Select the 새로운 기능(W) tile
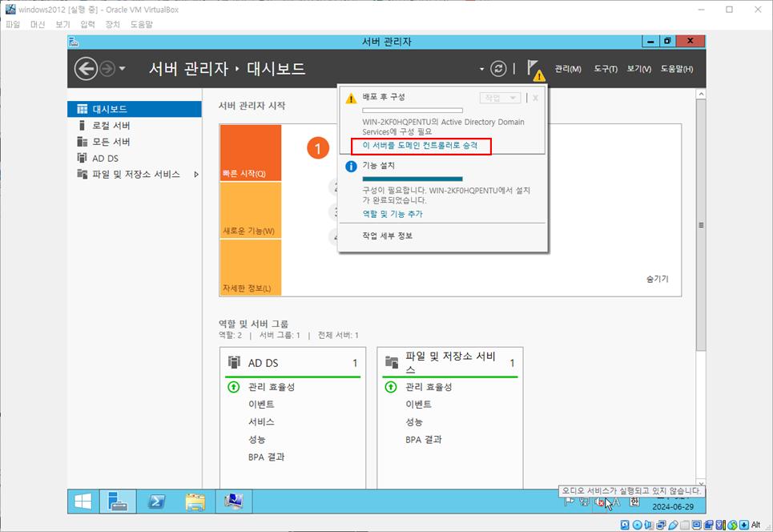 [x=251, y=211]
